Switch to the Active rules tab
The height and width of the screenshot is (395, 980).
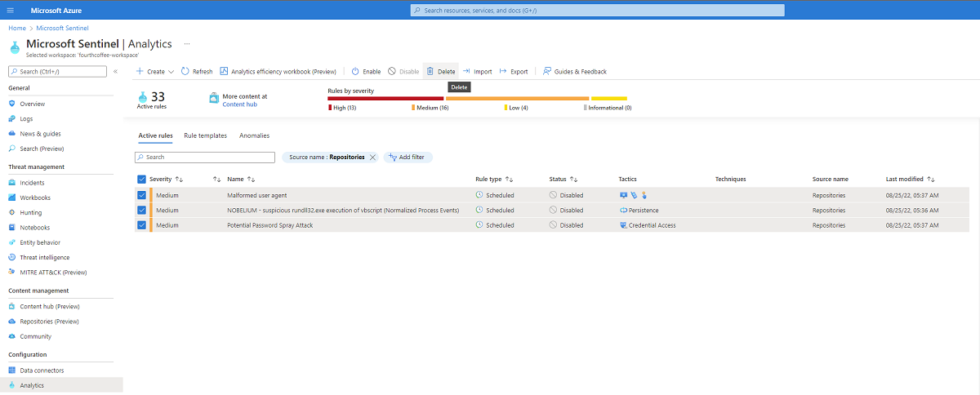tap(155, 135)
